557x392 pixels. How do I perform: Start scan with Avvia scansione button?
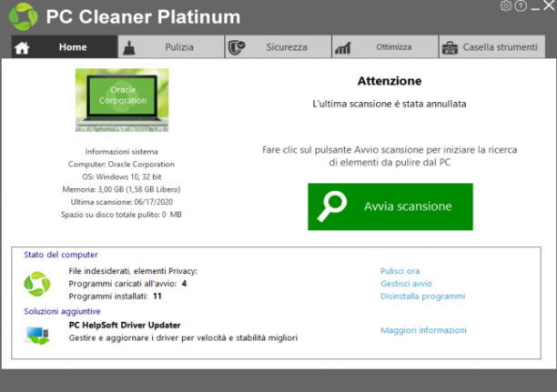point(390,206)
